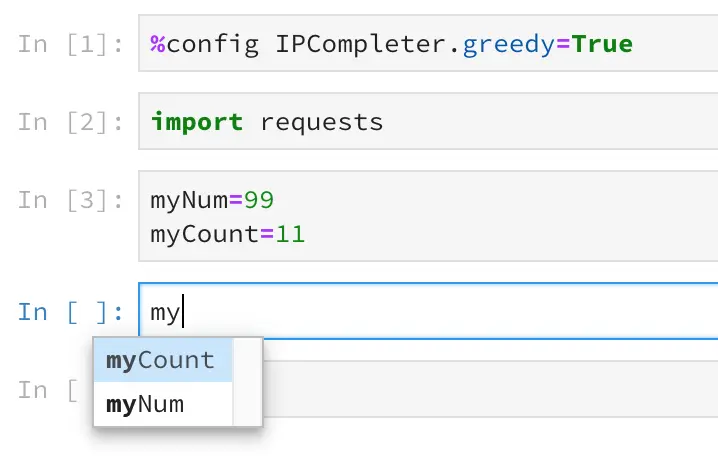The width and height of the screenshot is (718, 458).
Task: Click the "import" keyword
Action: 197,122
